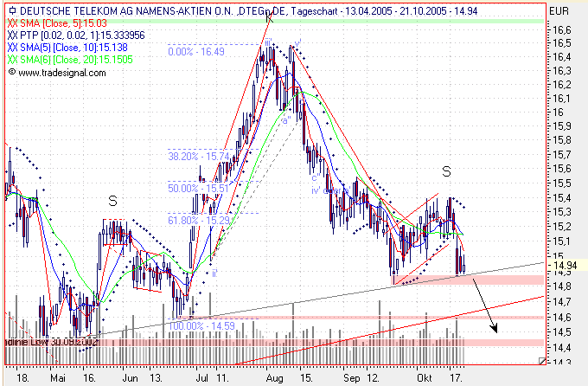This screenshot has width=588, height=386.
Task: Click the 16 value on the price axis
Action: [x=558, y=112]
